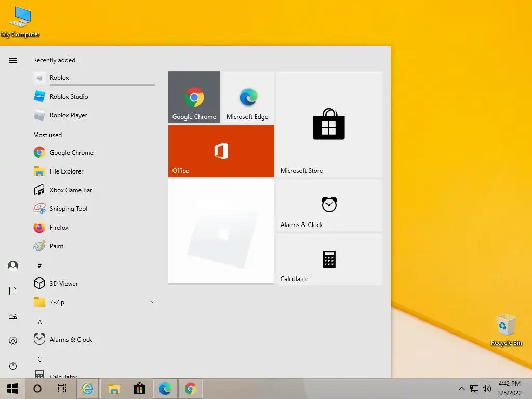This screenshot has width=532, height=399.
Task: Click the Windows Start button
Action: pyautogui.click(x=12, y=389)
